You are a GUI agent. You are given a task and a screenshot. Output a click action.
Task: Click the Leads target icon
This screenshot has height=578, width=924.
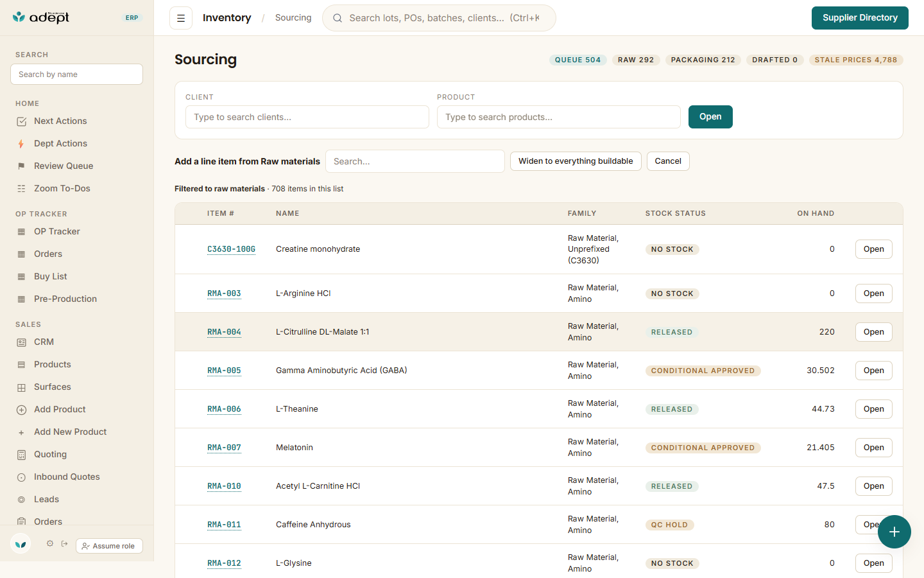(x=21, y=500)
